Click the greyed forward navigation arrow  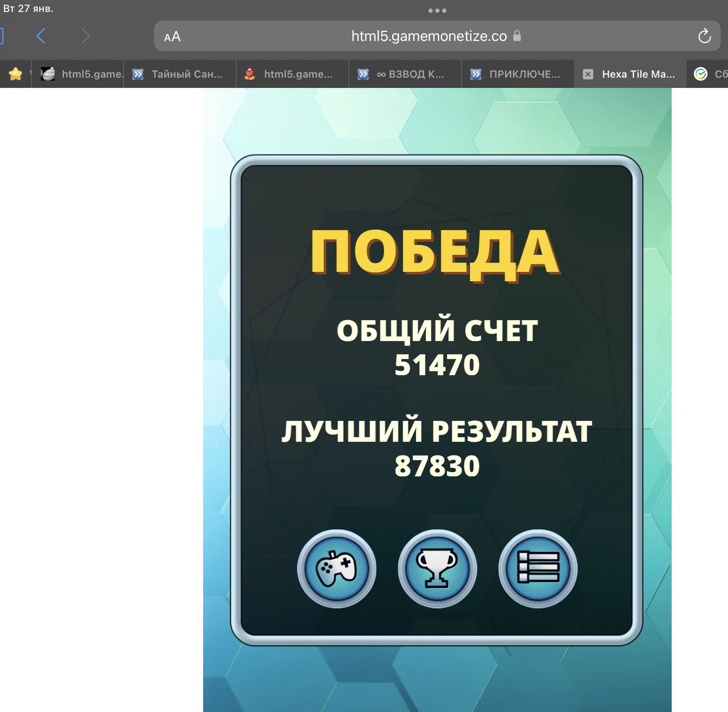[x=85, y=36]
